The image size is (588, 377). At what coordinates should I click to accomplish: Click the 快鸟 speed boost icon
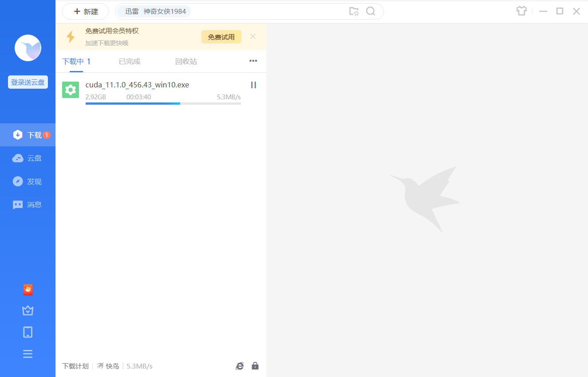click(x=100, y=366)
